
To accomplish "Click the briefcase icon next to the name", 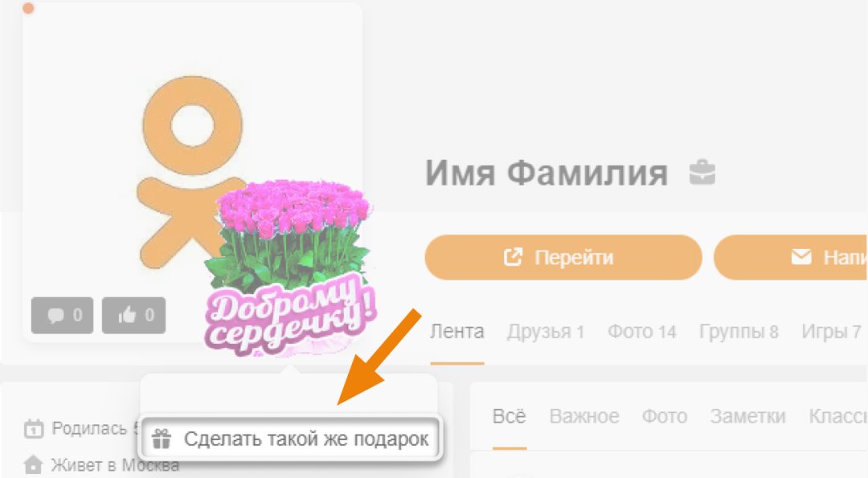I will coord(702,172).
